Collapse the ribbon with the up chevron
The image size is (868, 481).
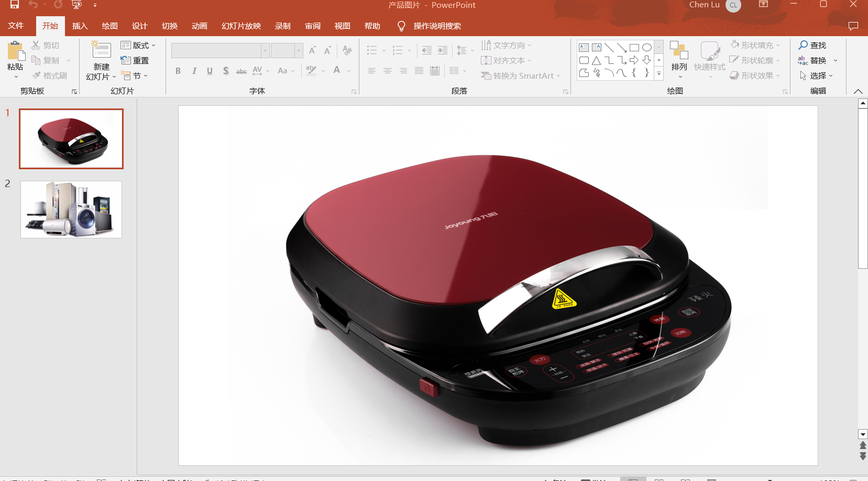tap(858, 91)
